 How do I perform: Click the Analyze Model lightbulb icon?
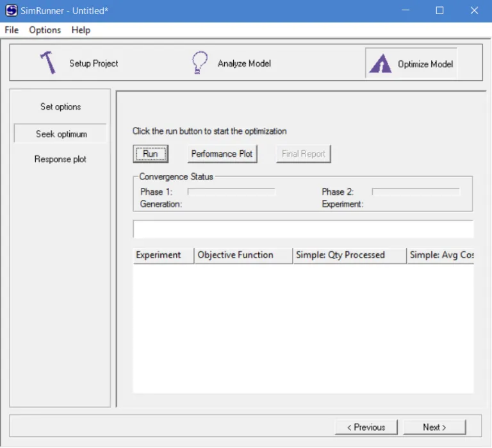click(x=200, y=62)
